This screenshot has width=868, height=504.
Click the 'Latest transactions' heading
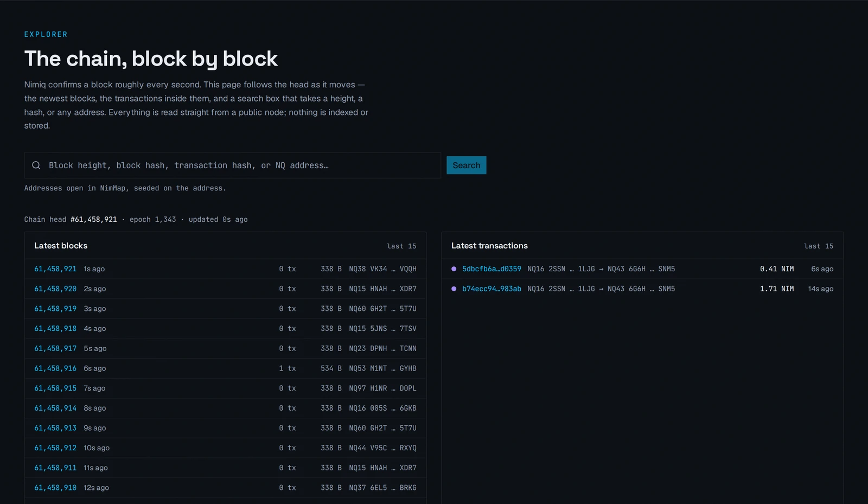point(489,246)
